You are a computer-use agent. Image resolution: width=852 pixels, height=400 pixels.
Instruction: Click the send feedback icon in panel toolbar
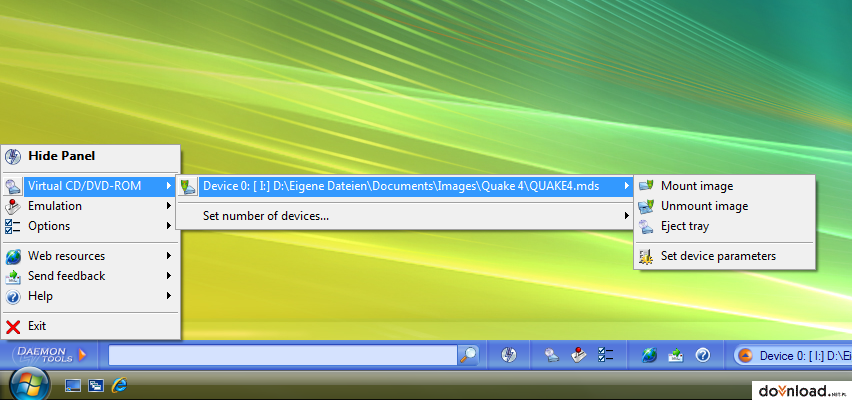[x=675, y=355]
